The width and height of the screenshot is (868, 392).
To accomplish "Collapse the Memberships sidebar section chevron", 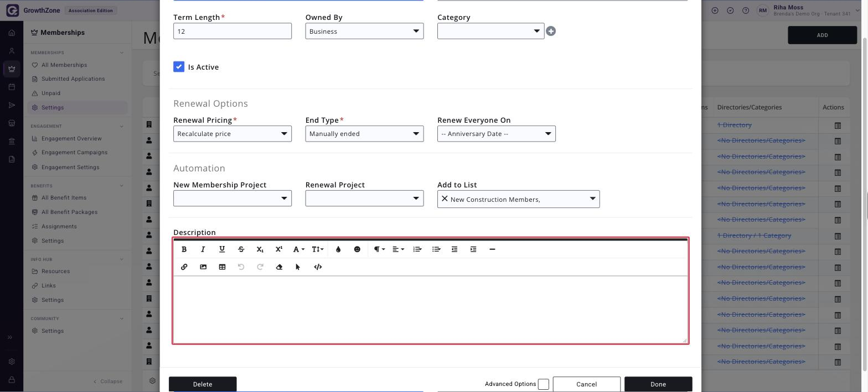I will tap(122, 53).
